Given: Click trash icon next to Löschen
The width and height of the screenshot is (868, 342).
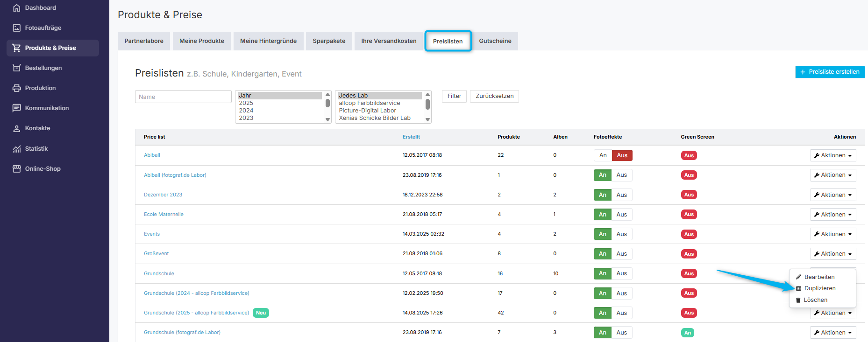Looking at the screenshot, I should point(798,300).
